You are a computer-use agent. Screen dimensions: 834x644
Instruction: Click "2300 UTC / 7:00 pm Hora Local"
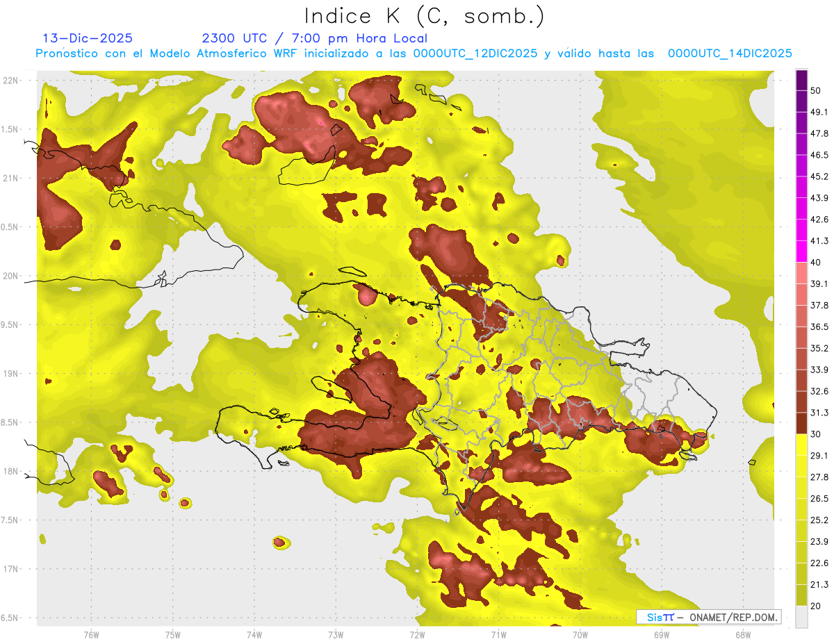(x=315, y=38)
